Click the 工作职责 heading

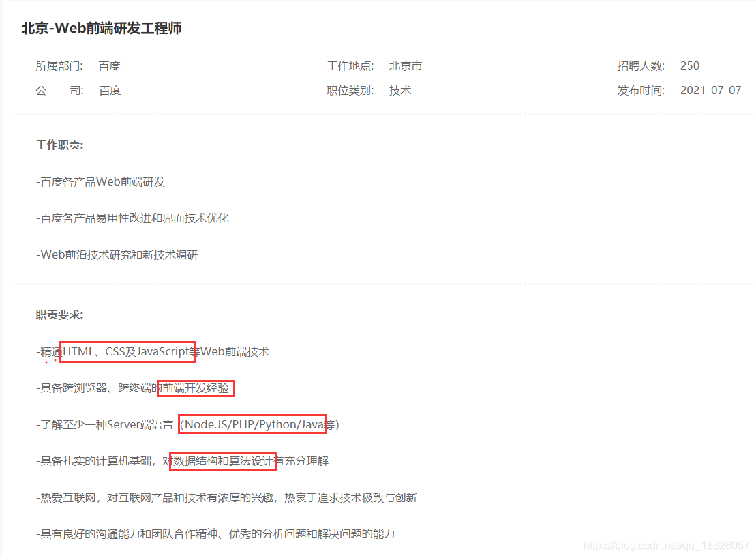pos(60,145)
